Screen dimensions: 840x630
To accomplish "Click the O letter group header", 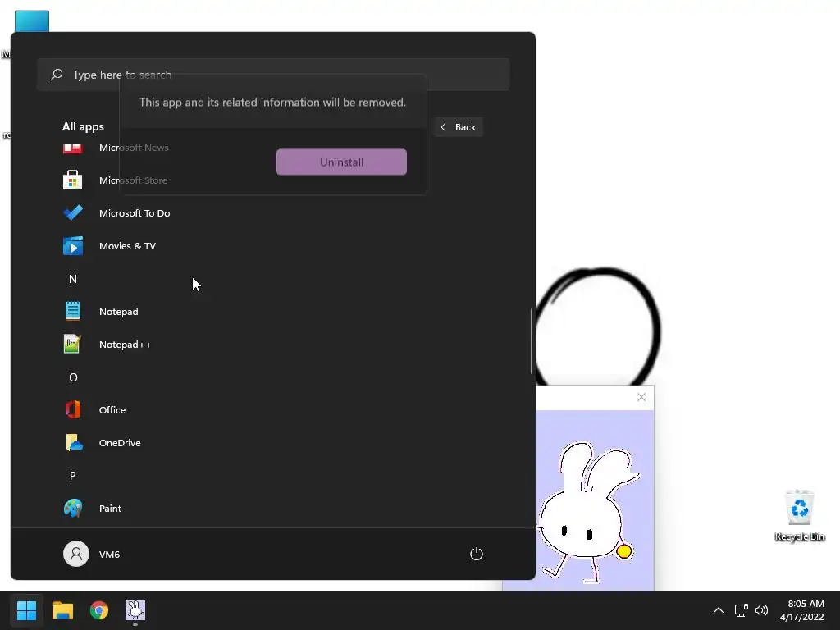I will pos(73,377).
